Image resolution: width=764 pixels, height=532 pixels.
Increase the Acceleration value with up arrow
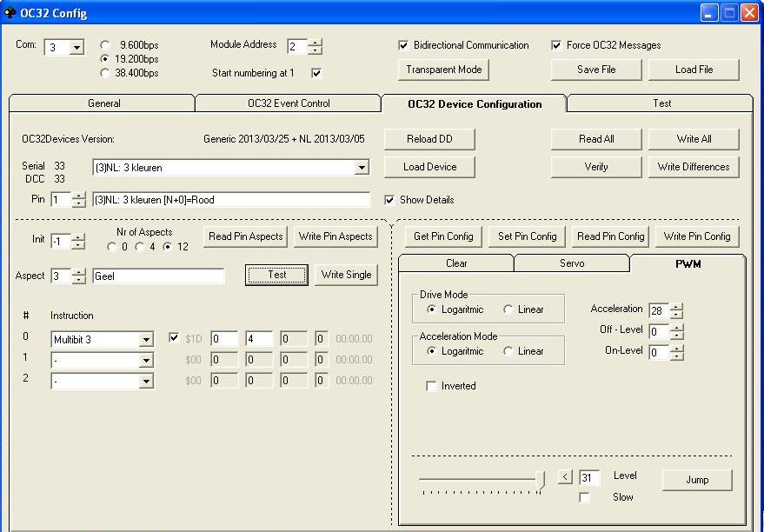677,306
